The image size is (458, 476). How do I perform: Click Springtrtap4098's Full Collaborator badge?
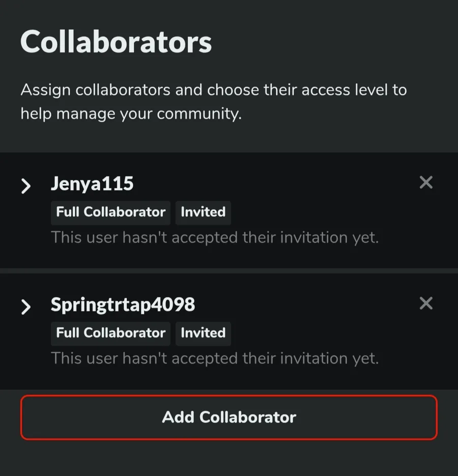click(110, 333)
